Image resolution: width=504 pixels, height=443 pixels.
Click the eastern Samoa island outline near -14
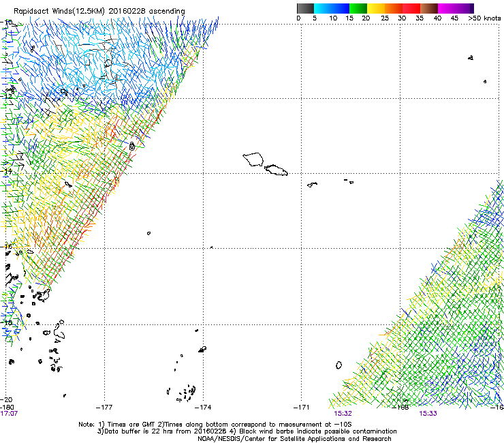click(276, 170)
